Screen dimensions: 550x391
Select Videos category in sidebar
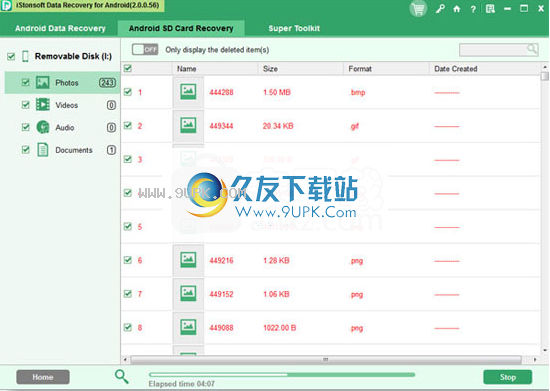[62, 105]
